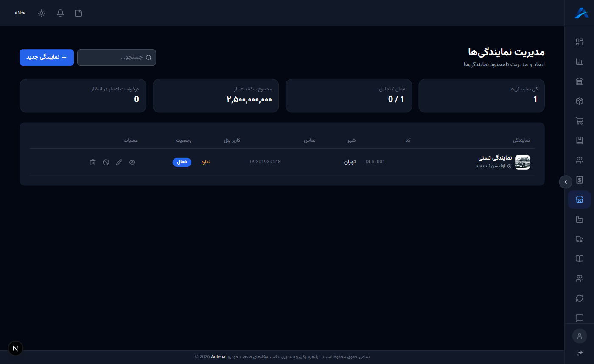Open the dashboard grid icon in sidebar
Image resolution: width=594 pixels, height=364 pixels.
pos(579,42)
